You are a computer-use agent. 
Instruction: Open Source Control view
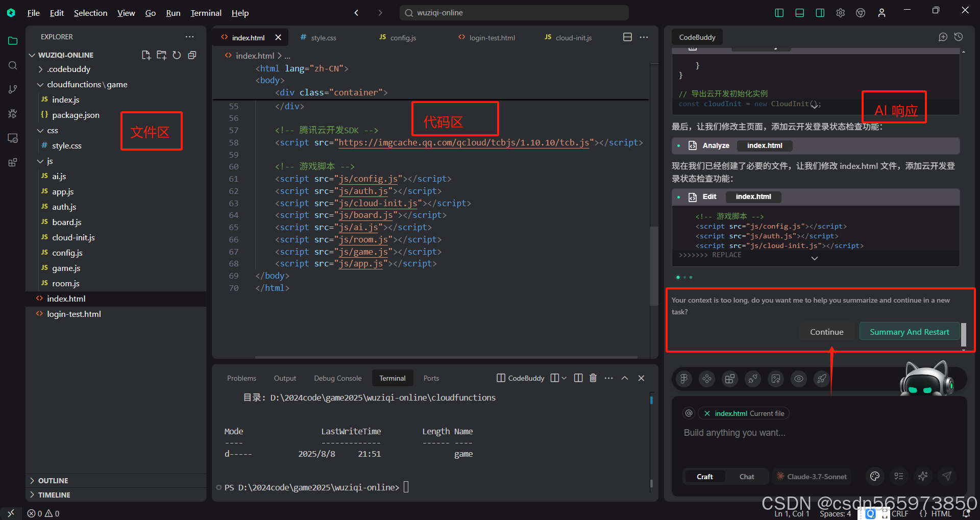(x=13, y=89)
